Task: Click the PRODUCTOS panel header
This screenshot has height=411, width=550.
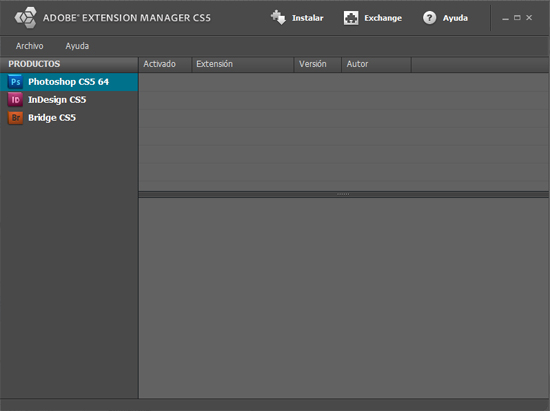Action: coord(69,64)
